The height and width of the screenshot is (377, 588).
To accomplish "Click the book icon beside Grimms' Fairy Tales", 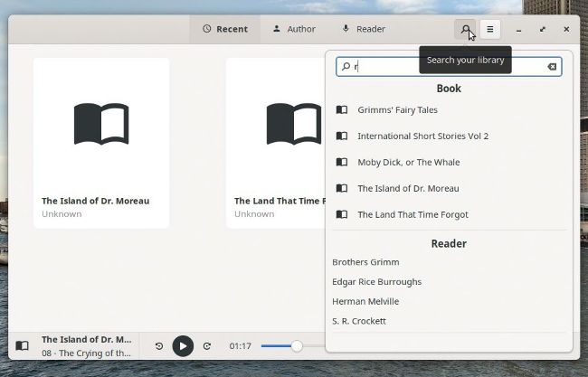I will point(342,110).
